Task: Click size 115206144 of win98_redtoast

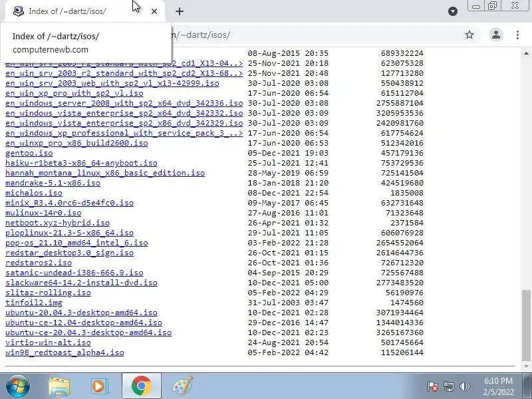Action: 402,352
